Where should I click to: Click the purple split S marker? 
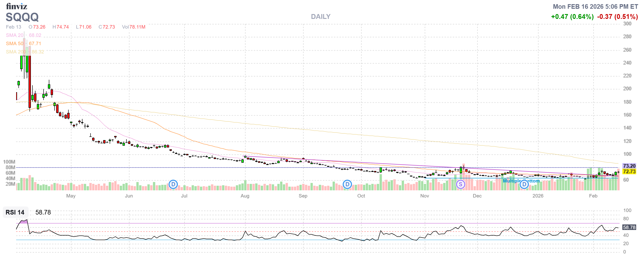tap(460, 185)
